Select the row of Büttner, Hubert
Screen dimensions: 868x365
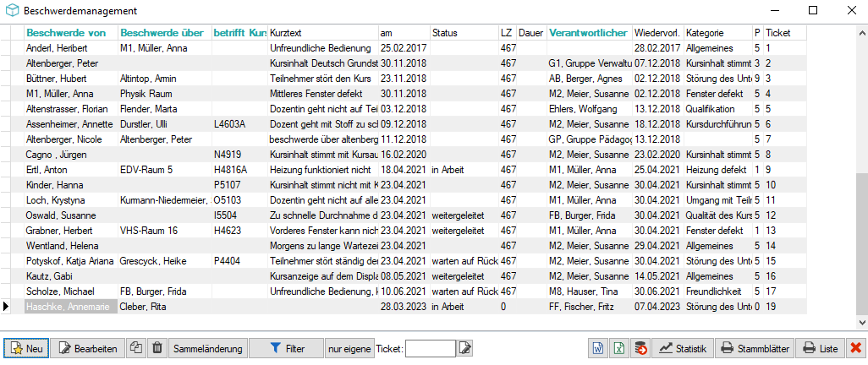coord(403,79)
